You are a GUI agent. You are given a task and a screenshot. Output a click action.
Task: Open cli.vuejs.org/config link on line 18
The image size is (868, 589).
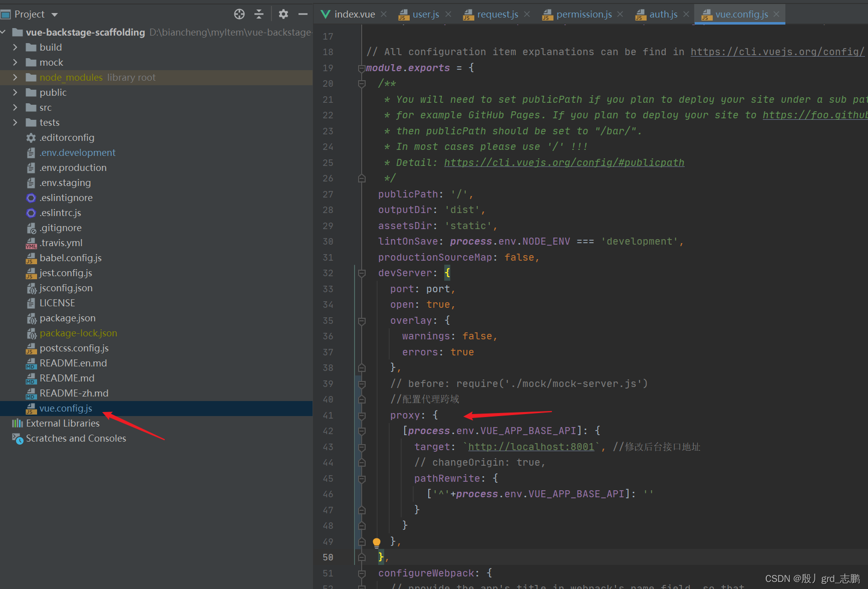777,52
